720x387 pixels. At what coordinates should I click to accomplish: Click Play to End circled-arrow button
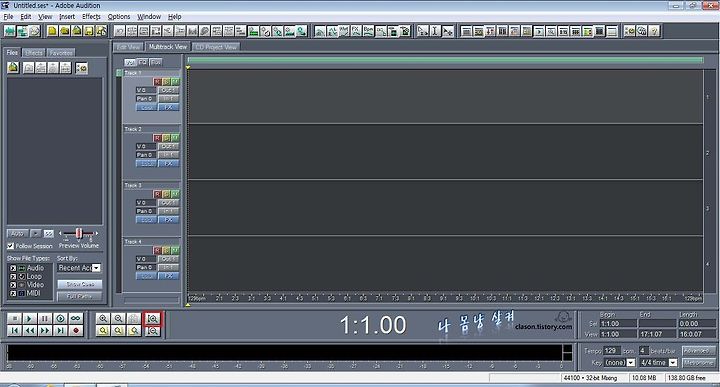point(60,318)
